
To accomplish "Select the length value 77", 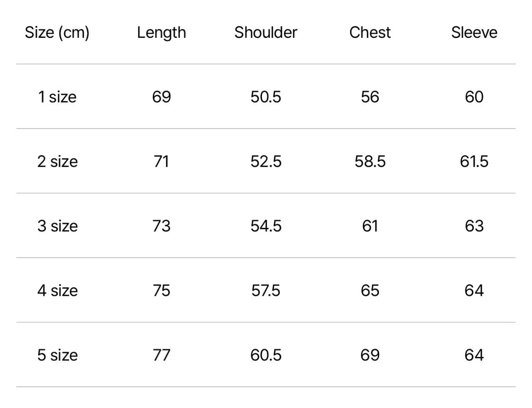I will pyautogui.click(x=161, y=355).
